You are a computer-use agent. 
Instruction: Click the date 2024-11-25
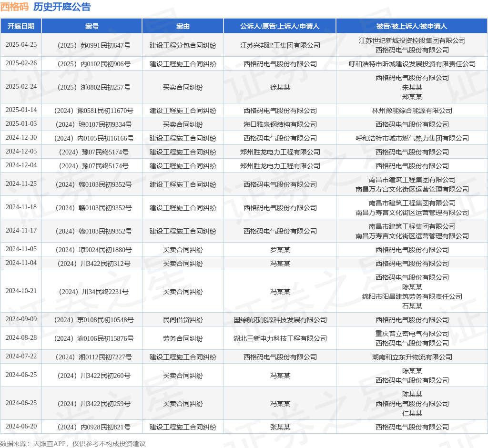point(21,183)
